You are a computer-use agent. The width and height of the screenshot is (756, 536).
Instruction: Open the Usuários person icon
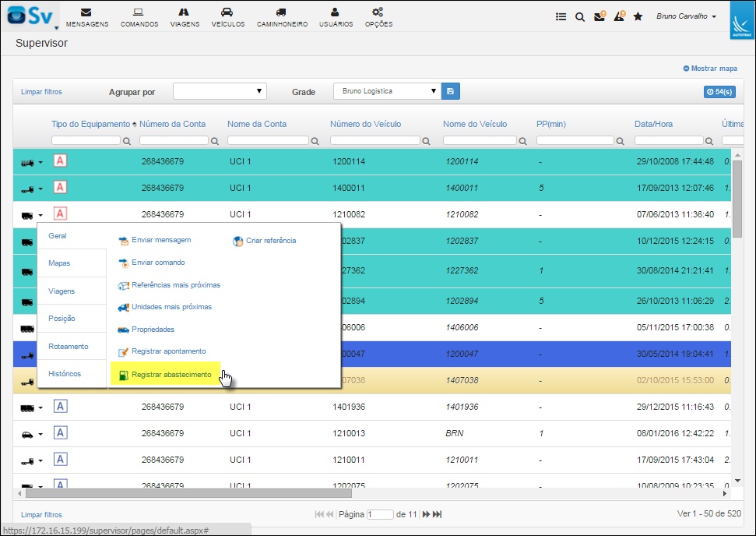[x=336, y=13]
